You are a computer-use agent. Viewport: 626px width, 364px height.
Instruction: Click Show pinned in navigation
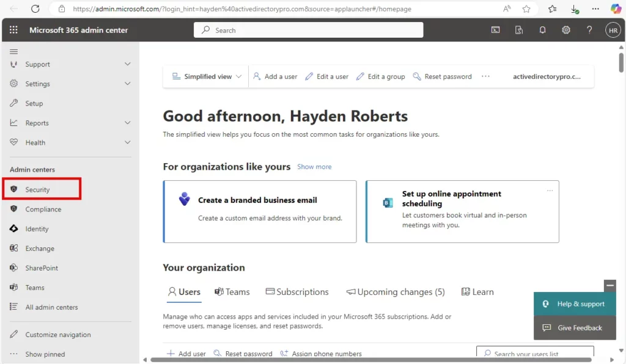(45, 354)
